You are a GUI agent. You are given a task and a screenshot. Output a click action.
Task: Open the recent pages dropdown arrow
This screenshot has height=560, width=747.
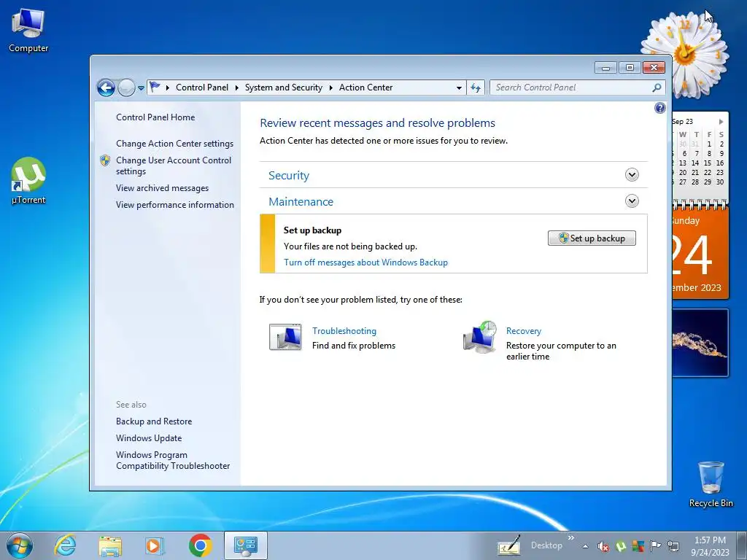tap(141, 88)
